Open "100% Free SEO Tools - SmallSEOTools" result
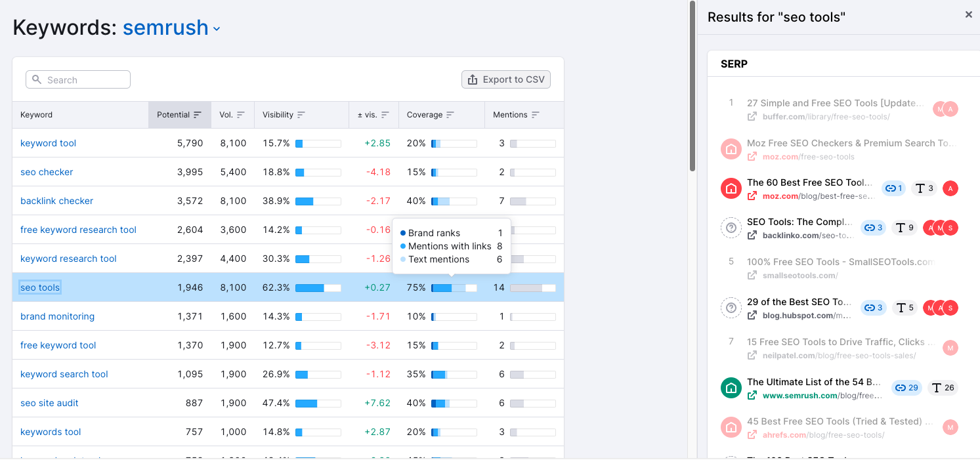980x460 pixels. coord(840,262)
